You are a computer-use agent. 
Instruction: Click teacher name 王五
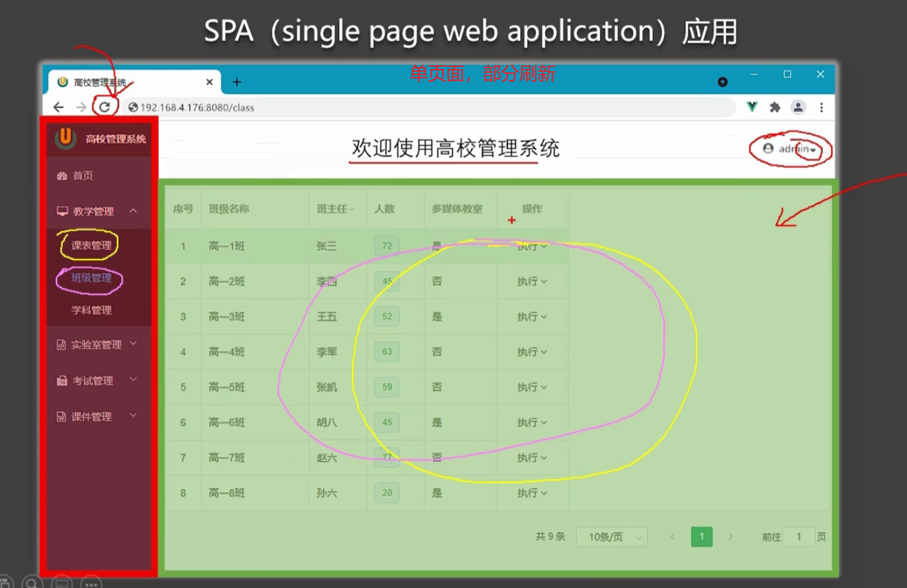point(327,316)
